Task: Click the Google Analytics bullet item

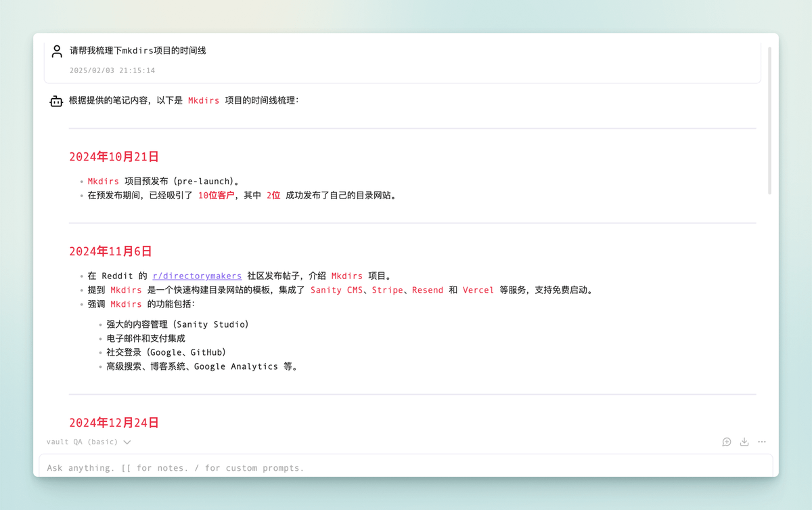Action: [202, 366]
